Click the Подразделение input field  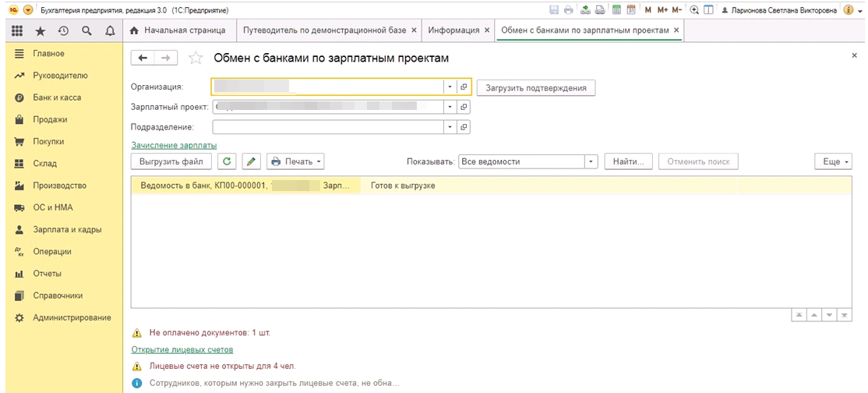pos(328,127)
